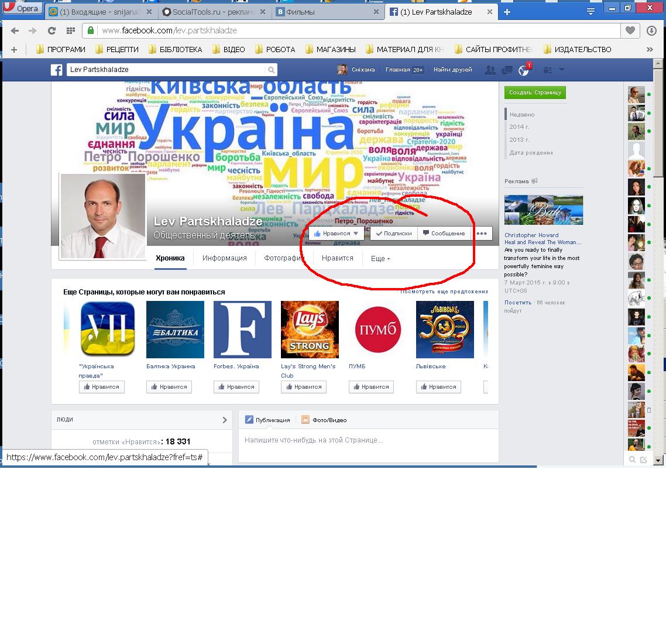Viewport: 666px width, 644px height.
Task: Open the ВІДЕО bookmarks folder
Action: coord(228,50)
